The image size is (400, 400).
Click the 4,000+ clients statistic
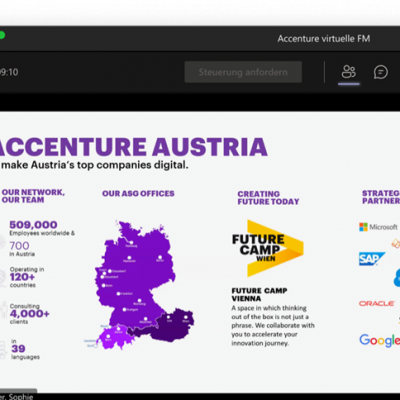click(x=30, y=314)
